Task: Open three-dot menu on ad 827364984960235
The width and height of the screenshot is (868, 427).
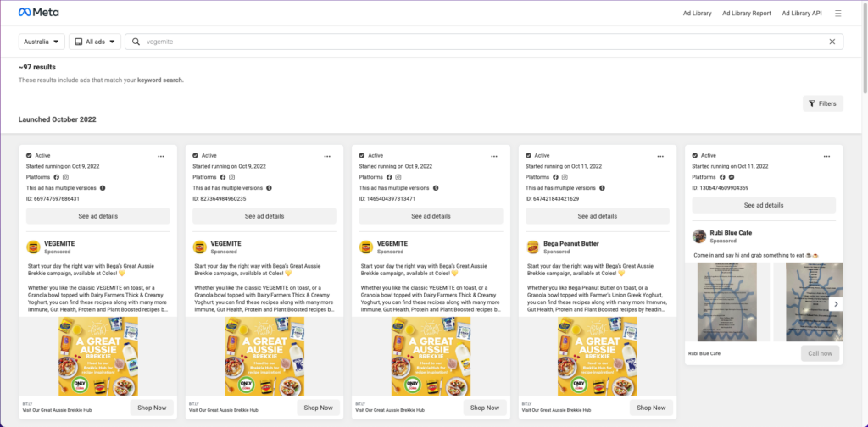Action: 328,157
